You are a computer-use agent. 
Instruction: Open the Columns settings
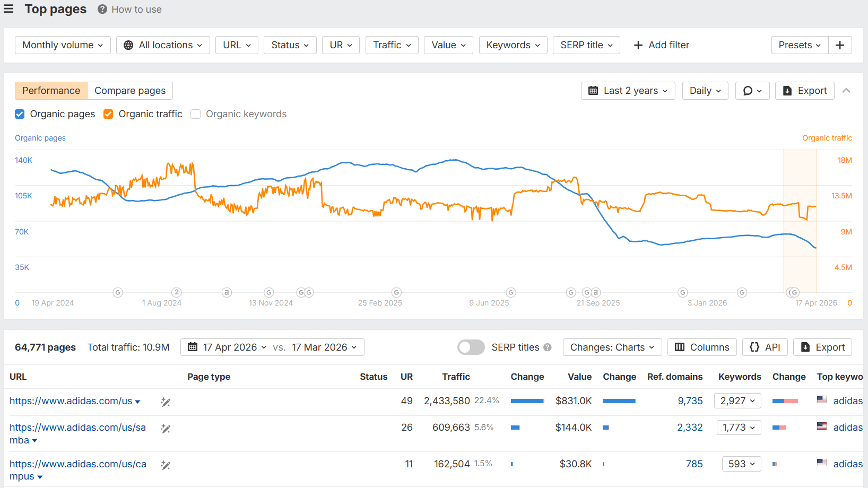pyautogui.click(x=702, y=347)
